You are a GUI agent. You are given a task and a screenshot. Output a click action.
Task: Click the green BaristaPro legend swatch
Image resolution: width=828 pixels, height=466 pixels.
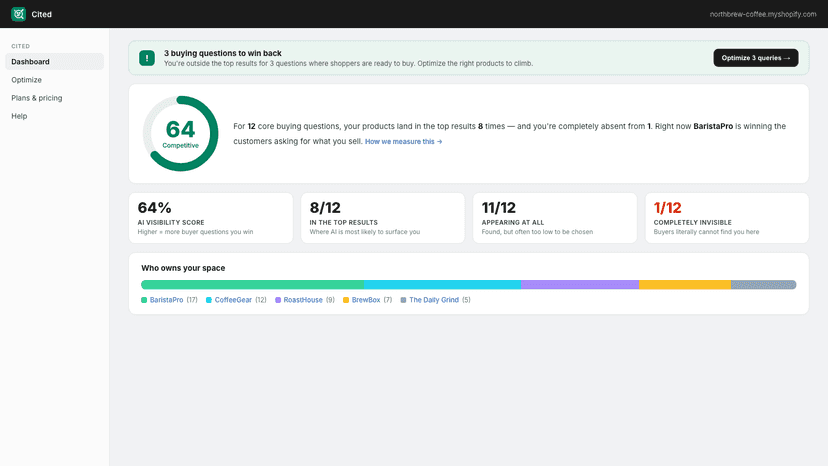[x=144, y=300]
